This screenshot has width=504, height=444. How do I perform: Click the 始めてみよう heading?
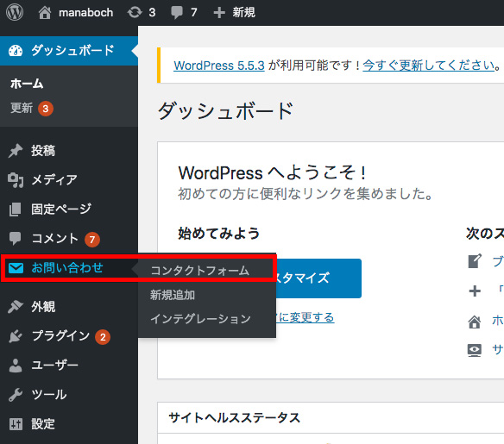pos(219,233)
